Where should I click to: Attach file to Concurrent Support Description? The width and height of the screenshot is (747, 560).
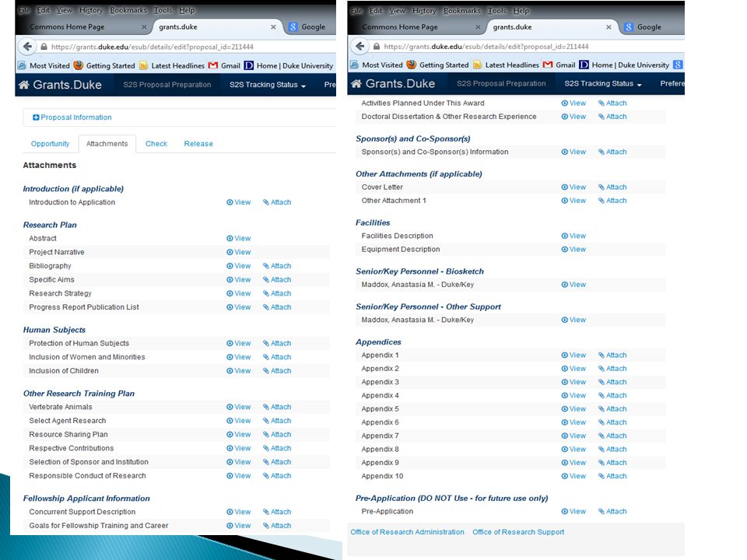point(277,512)
